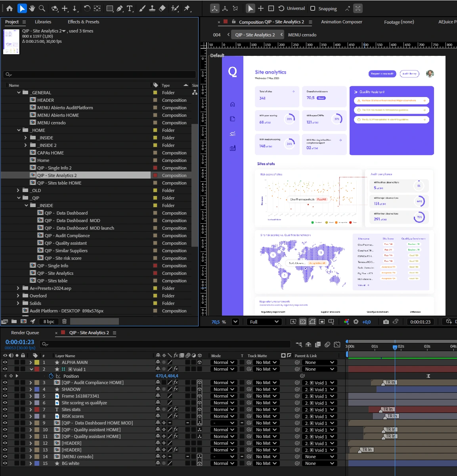Expand the Solids folder
The height and width of the screenshot is (476, 457).
[18, 303]
